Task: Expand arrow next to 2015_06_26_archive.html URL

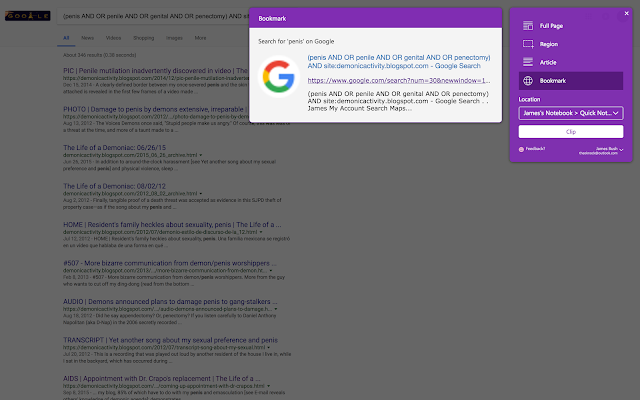Action: click(201, 155)
